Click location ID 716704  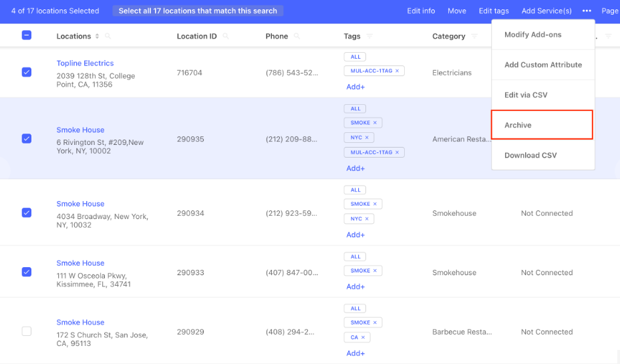tap(189, 73)
